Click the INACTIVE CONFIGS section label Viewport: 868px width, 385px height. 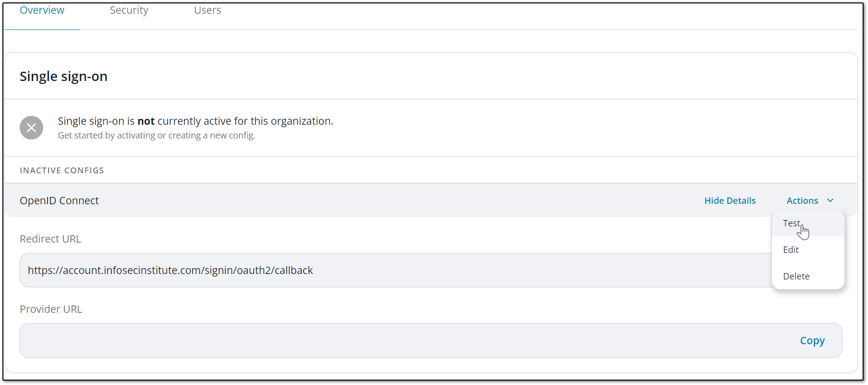point(62,170)
